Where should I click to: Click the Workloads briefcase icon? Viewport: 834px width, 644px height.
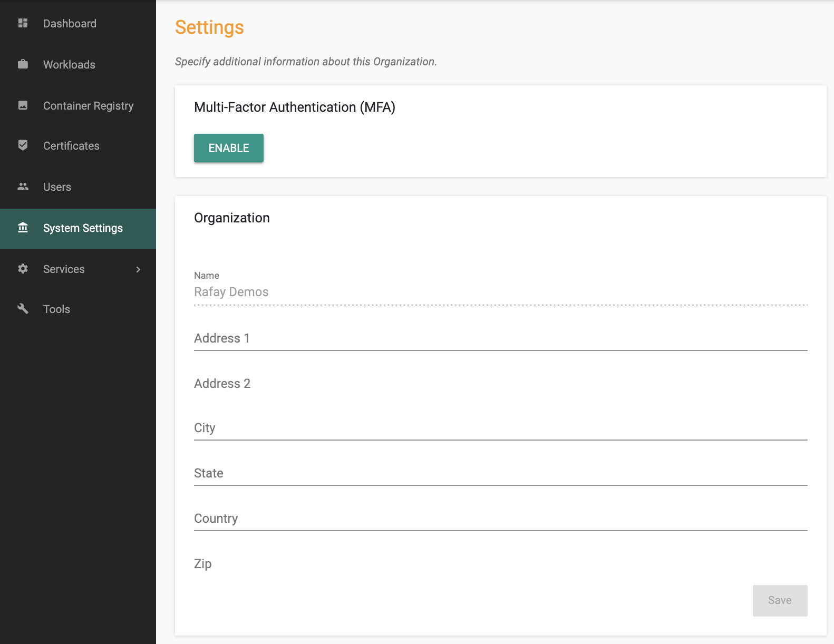(23, 64)
